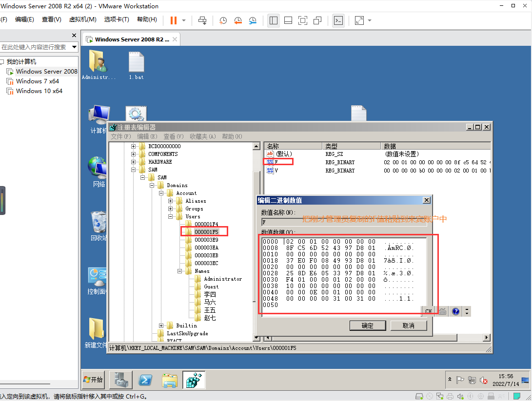
Task: Click the library search input field
Action: tap(35, 47)
